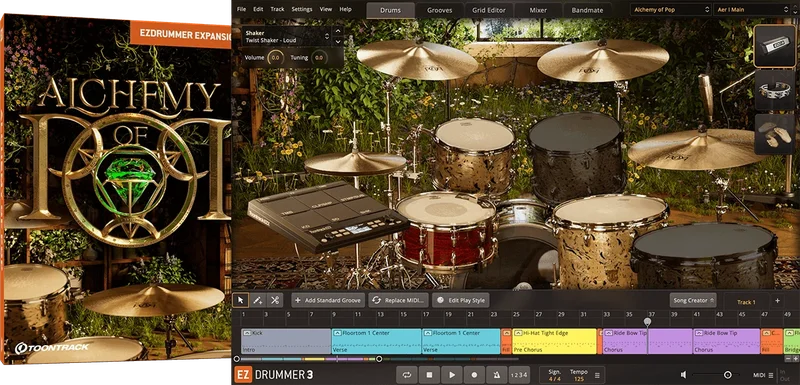Image resolution: width=800 pixels, height=385 pixels.
Task: Open the Alchemy of Pop library dropdown
Action: [x=670, y=10]
